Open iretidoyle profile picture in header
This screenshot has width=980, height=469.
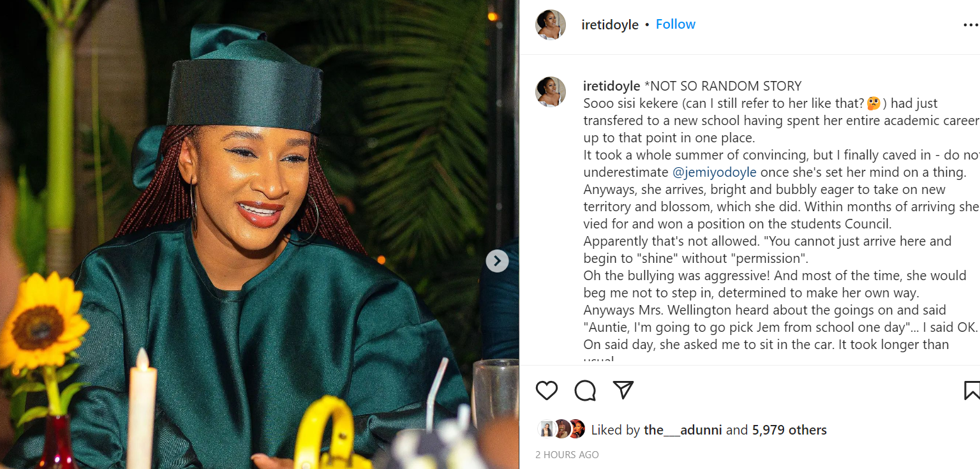[x=550, y=25]
